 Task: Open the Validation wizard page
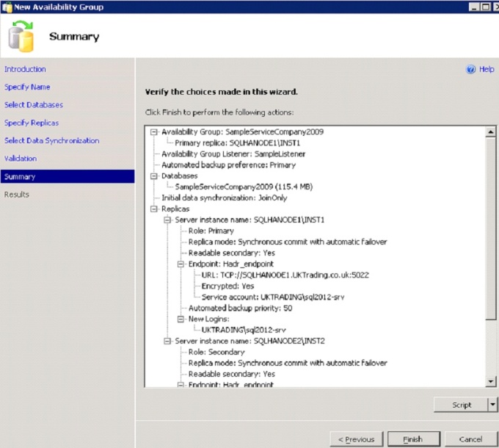pyautogui.click(x=21, y=158)
